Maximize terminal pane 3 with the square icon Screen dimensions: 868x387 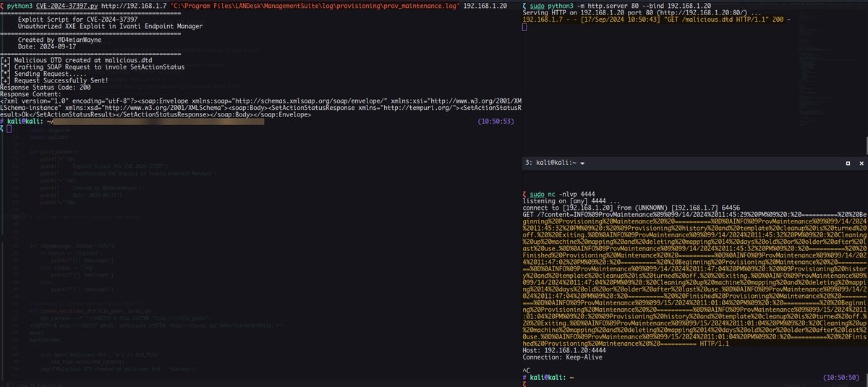coord(848,163)
